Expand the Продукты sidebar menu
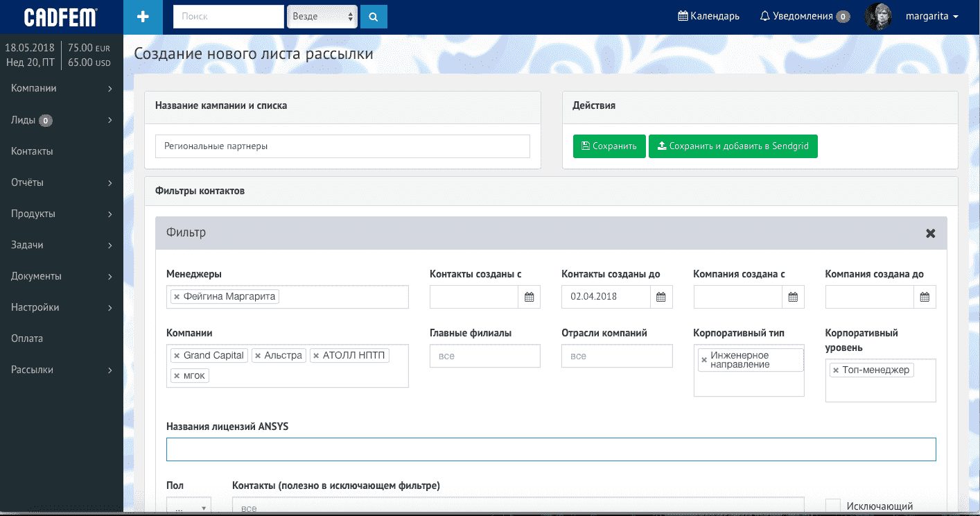This screenshot has width=980, height=516. (x=62, y=214)
